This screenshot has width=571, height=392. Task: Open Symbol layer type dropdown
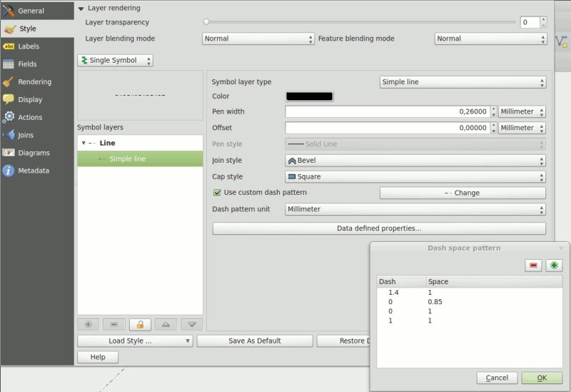463,82
